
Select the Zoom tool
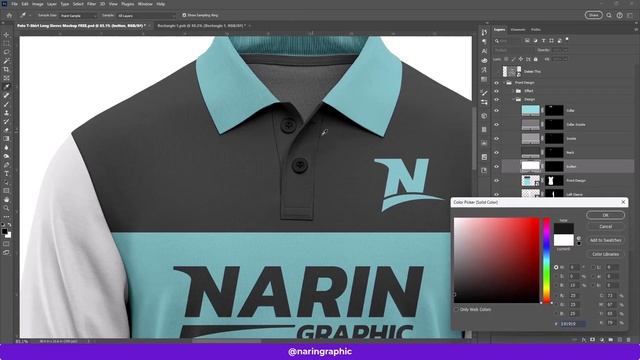[6, 208]
